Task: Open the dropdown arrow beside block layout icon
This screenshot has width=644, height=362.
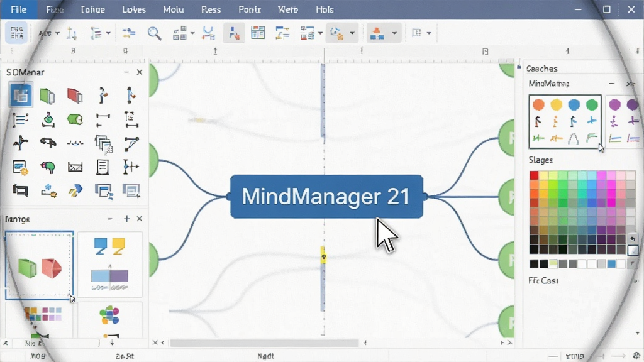Action: tap(192, 33)
